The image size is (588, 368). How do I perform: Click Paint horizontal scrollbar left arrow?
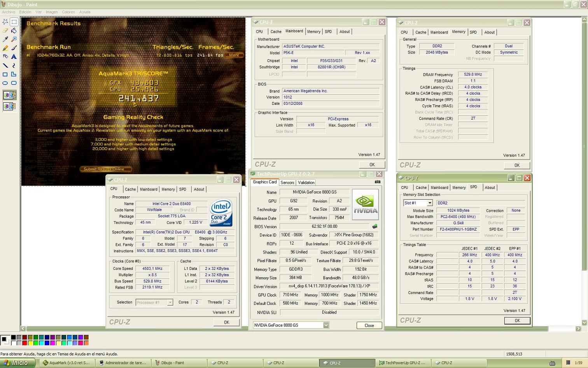(x=23, y=329)
